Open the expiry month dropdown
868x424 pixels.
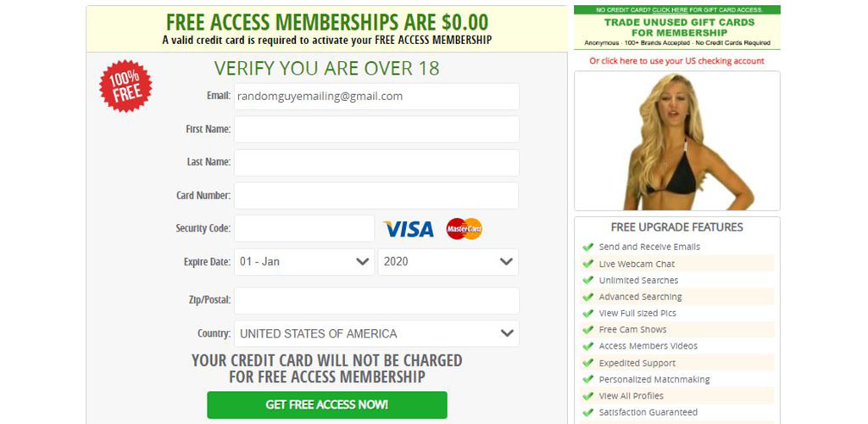pos(303,262)
